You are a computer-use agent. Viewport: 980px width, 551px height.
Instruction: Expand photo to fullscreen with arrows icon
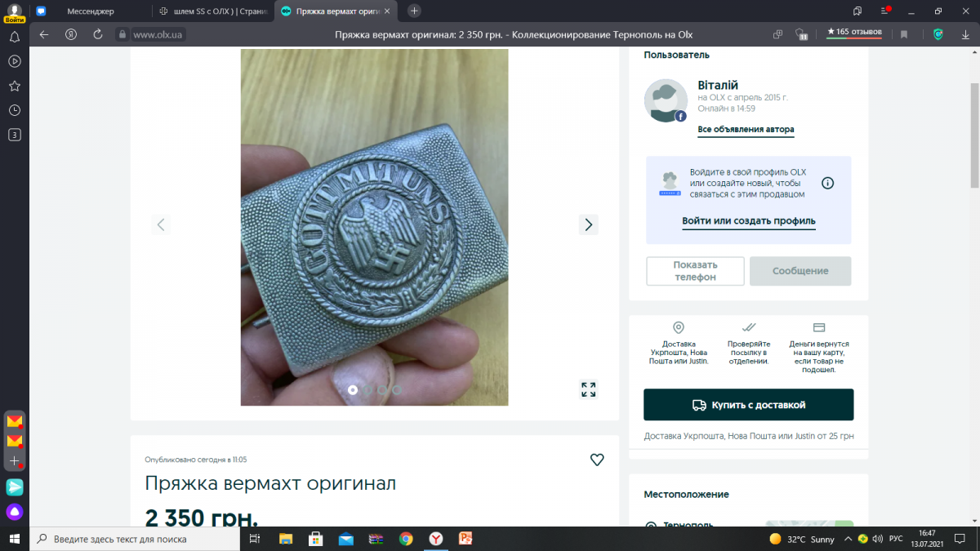point(588,389)
